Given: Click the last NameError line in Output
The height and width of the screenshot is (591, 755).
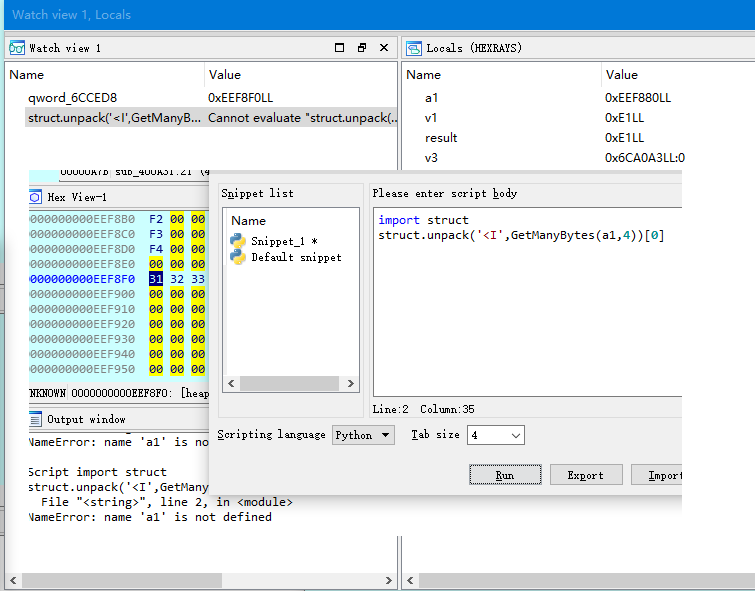Looking at the screenshot, I should point(150,517).
